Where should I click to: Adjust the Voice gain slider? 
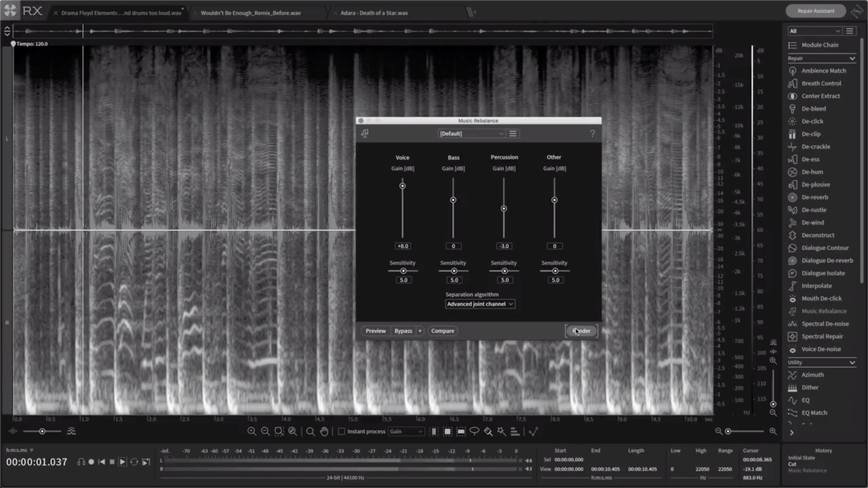point(402,186)
